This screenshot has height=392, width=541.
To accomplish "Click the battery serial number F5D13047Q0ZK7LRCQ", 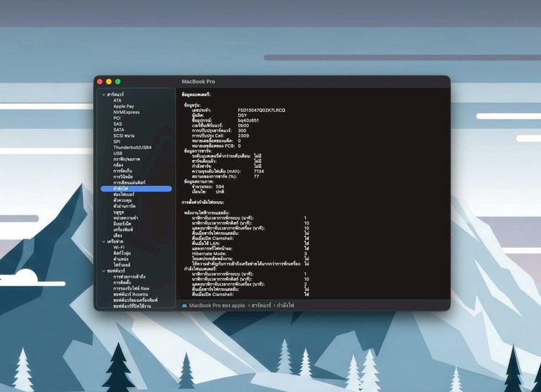I will click(x=261, y=110).
